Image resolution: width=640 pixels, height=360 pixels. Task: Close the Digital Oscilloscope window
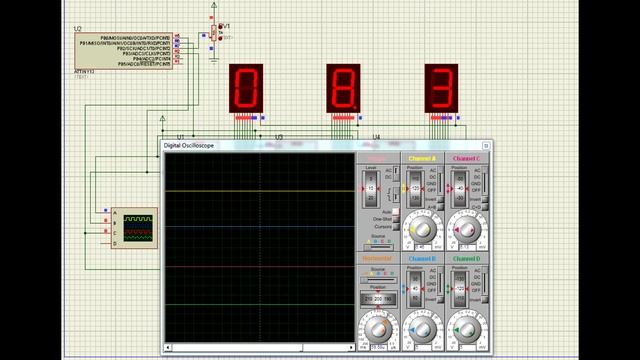point(486,146)
